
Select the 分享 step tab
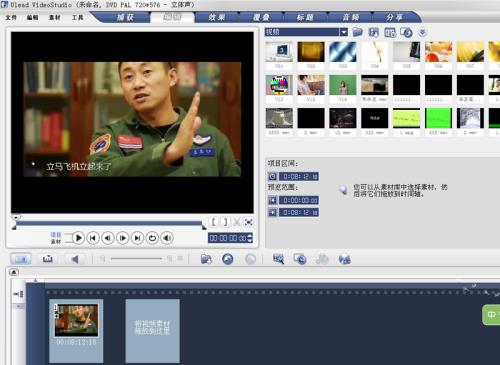click(395, 17)
